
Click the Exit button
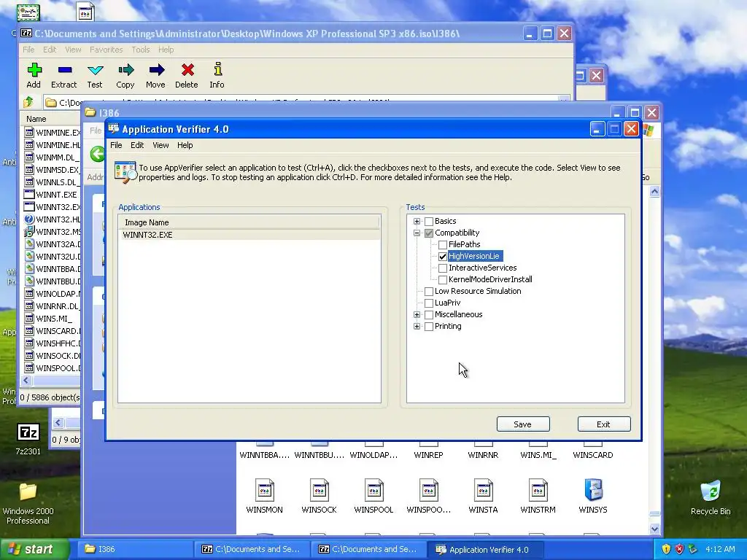(x=604, y=424)
